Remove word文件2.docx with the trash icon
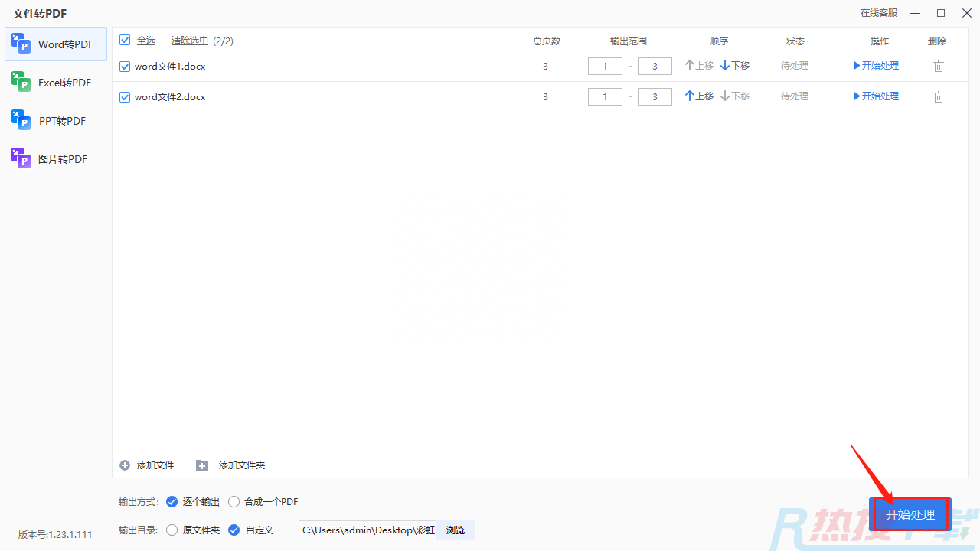Screen dimensions: 980x551 click(x=938, y=96)
